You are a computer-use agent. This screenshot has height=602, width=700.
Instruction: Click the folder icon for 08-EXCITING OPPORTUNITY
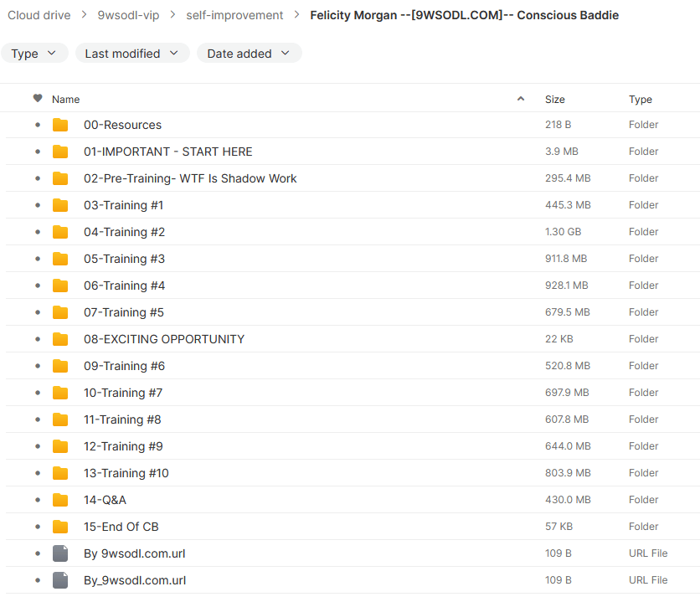pos(60,339)
